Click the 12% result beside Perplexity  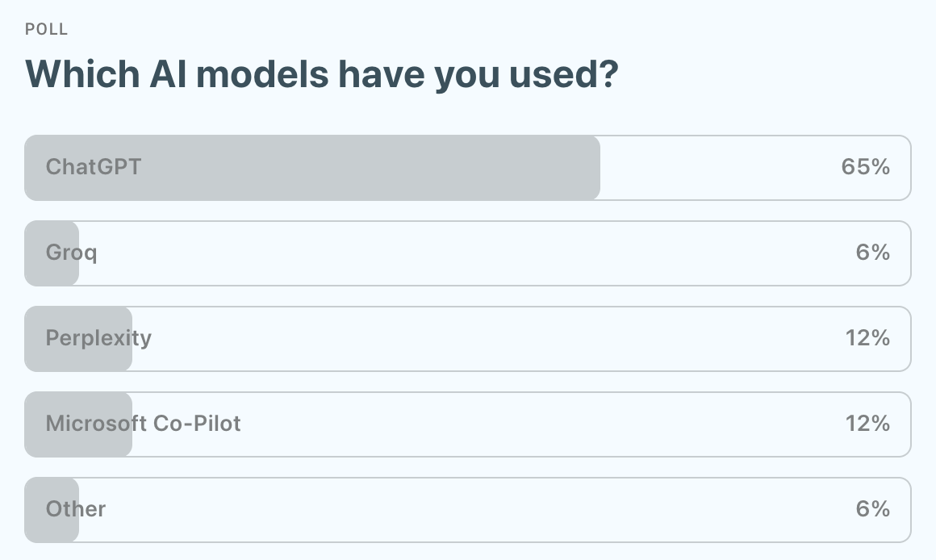867,338
